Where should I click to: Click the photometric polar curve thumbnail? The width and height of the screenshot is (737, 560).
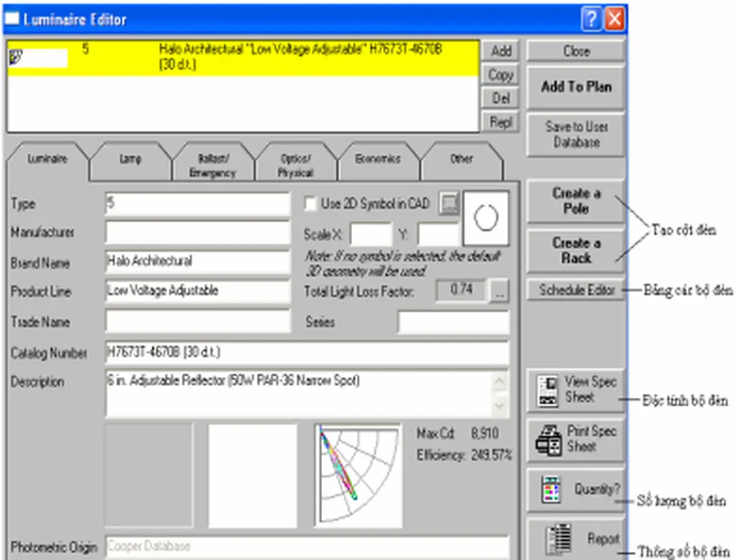(358, 475)
